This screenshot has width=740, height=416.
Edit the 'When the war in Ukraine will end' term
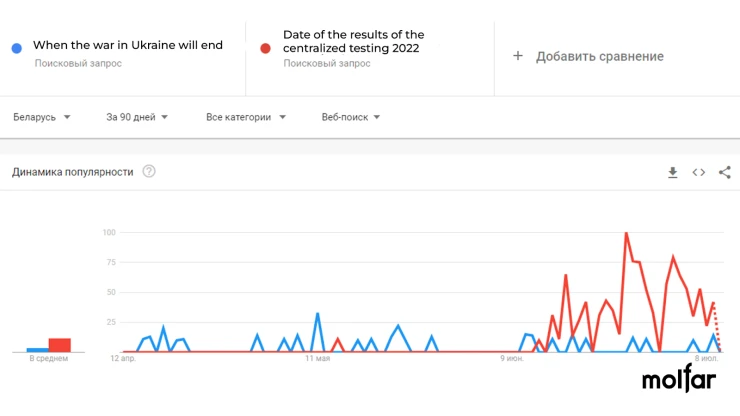128,45
